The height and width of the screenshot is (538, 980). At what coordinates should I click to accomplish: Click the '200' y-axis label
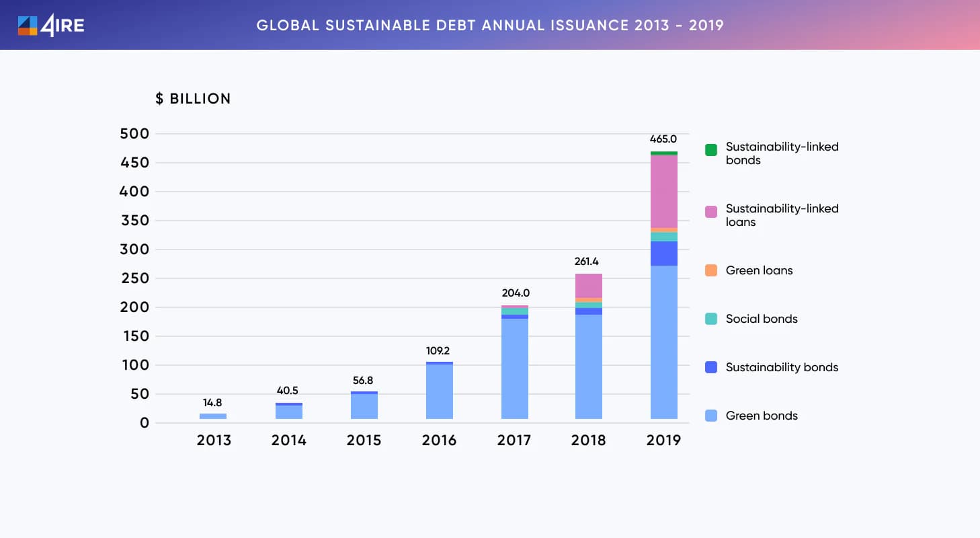[x=134, y=307]
